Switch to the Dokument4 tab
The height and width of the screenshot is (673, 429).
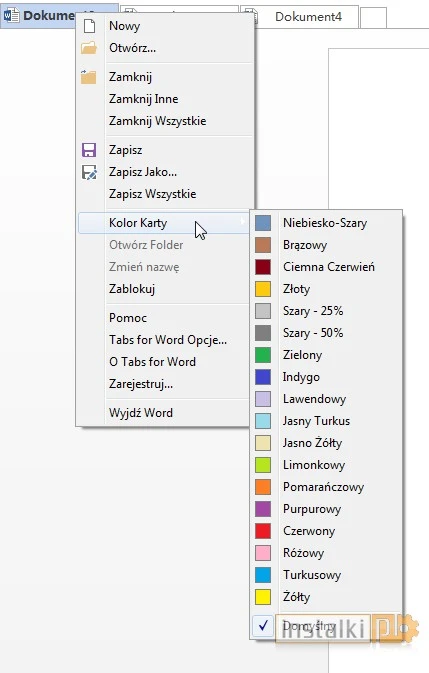coord(299,17)
